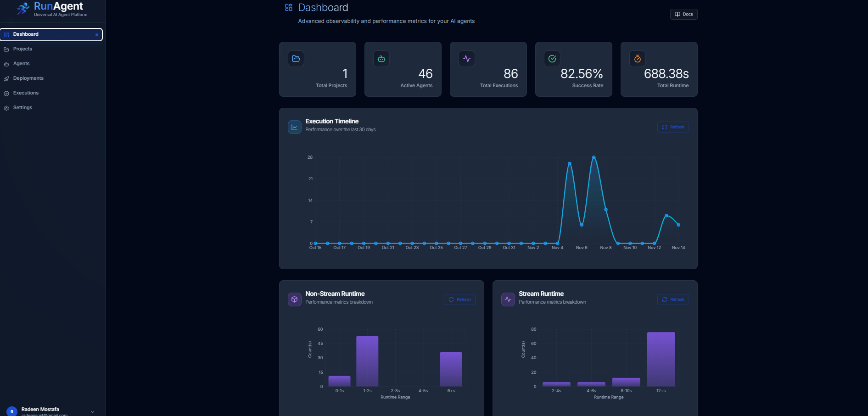The width and height of the screenshot is (868, 416).
Task: Expand the user profile chevron
Action: (x=93, y=411)
